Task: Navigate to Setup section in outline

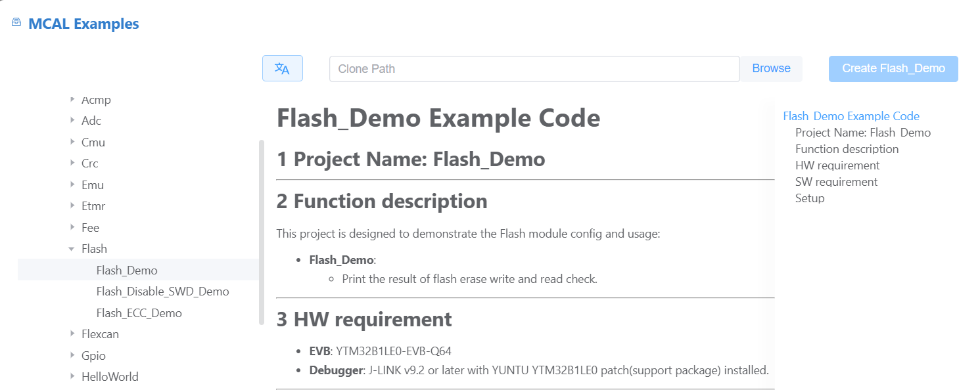Action: click(x=810, y=198)
